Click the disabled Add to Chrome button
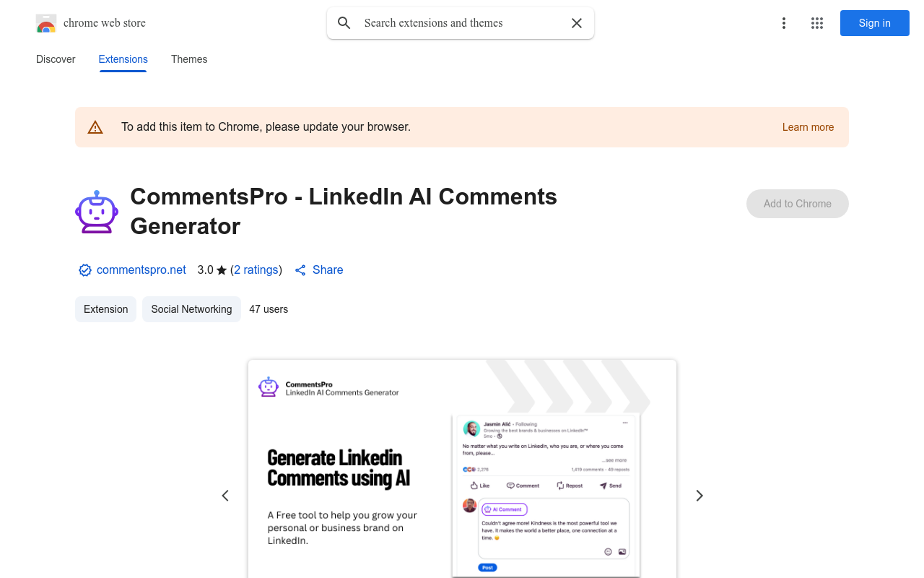The width and height of the screenshot is (924, 578). [798, 204]
